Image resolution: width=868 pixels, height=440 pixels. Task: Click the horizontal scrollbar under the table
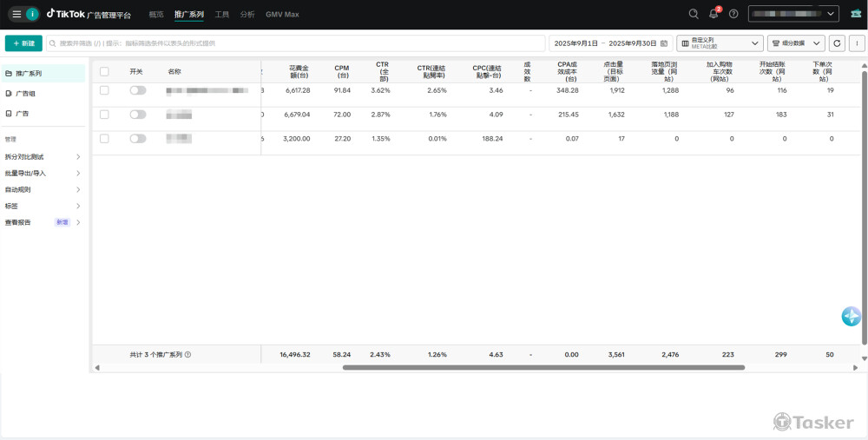(x=543, y=367)
